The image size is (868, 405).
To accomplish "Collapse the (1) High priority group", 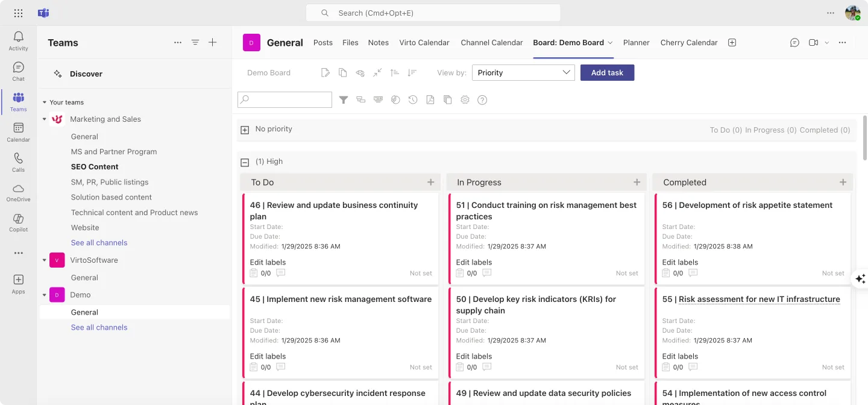I will coord(245,162).
